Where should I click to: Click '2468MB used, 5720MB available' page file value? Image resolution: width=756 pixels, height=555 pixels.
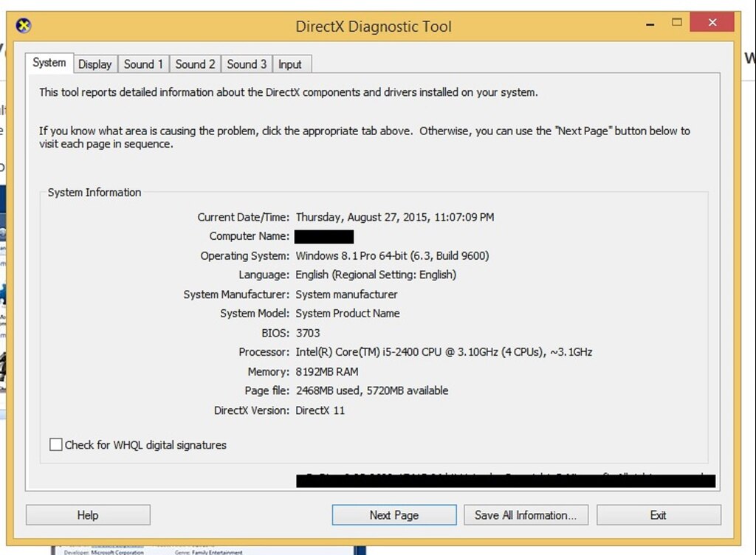coord(372,390)
